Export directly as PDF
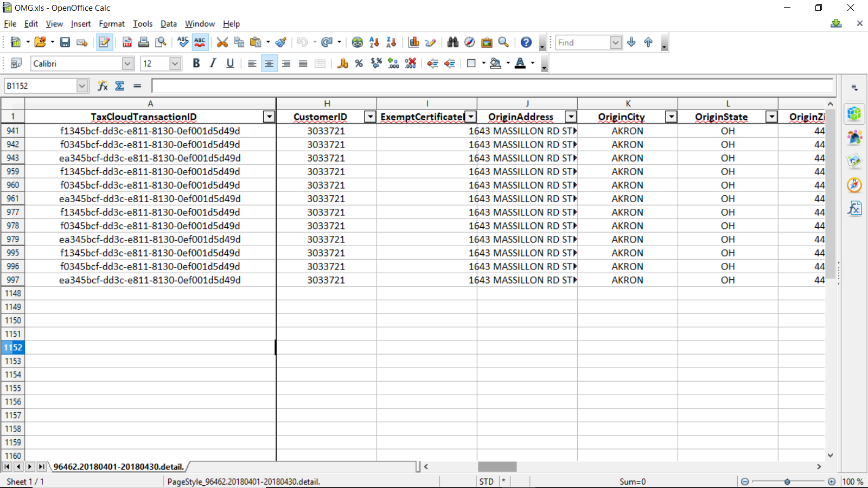This screenshot has height=488, width=868. tap(127, 42)
